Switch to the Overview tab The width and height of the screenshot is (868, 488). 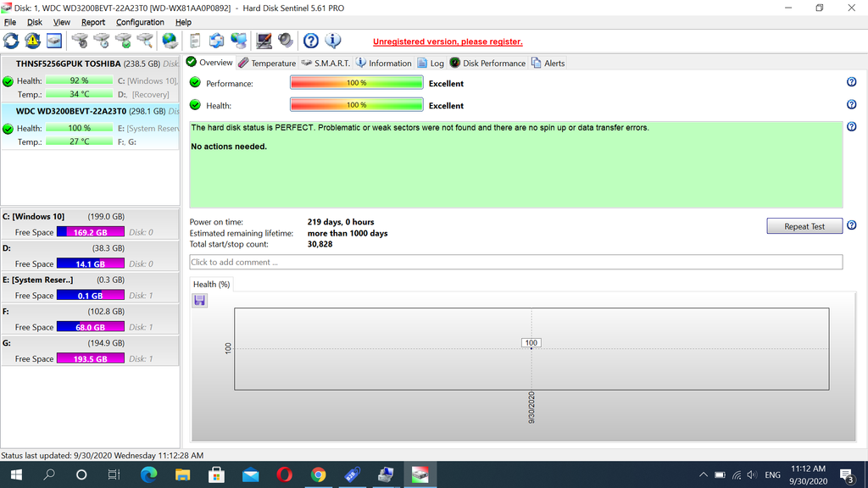(x=210, y=63)
